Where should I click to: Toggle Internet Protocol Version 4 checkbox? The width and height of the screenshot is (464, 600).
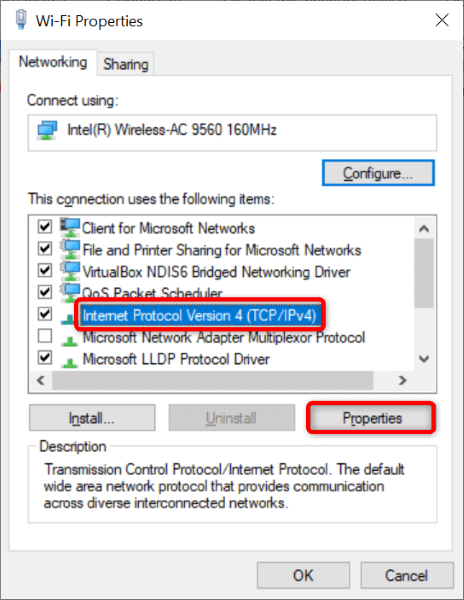coord(45,314)
